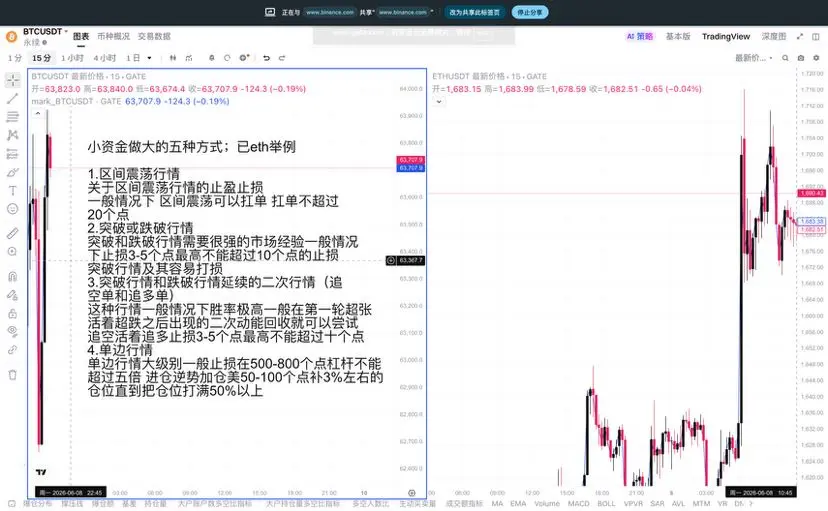Open the AI 策略 button
Image resolution: width=828 pixels, height=511 pixels.
point(639,36)
